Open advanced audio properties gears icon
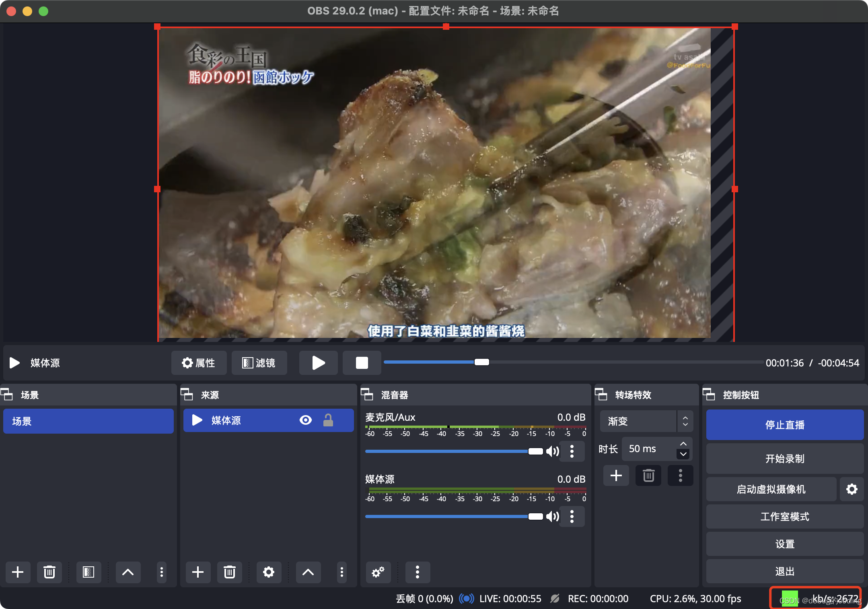The width and height of the screenshot is (868, 609). (378, 572)
